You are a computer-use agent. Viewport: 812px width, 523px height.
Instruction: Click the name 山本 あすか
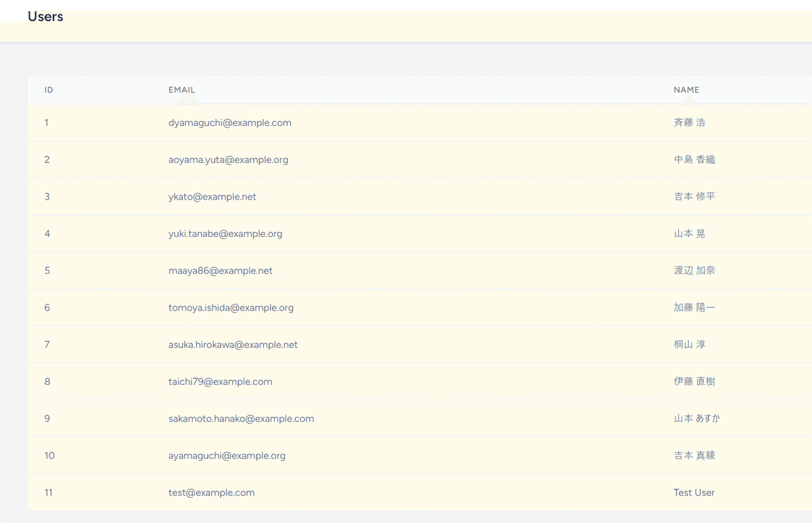(x=697, y=419)
